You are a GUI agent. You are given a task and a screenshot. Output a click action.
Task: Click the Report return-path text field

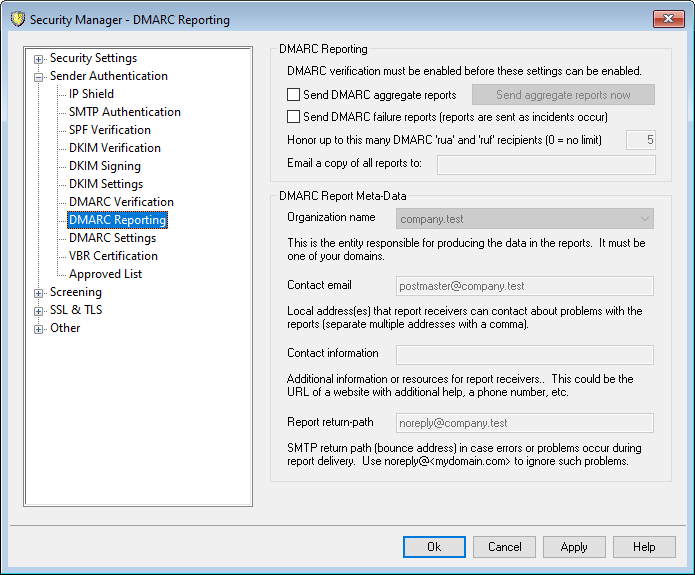coord(525,423)
